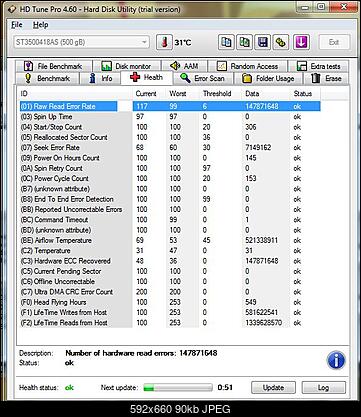361x417 pixels.
Task: Select the Command Timeout row
Action: tap(170, 220)
